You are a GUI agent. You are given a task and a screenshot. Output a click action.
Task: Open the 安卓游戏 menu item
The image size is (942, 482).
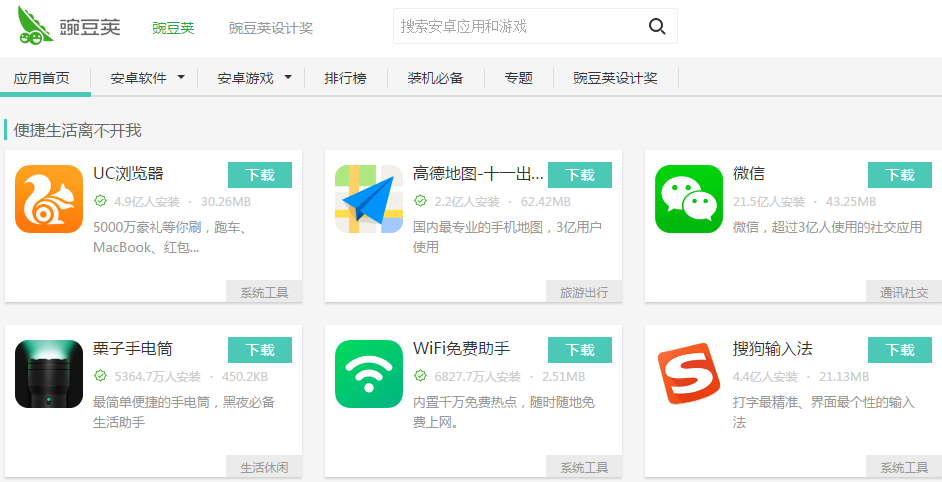(x=245, y=78)
